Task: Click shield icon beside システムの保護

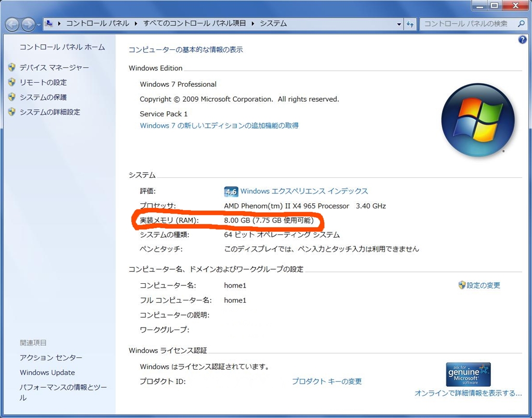Action: [12, 97]
